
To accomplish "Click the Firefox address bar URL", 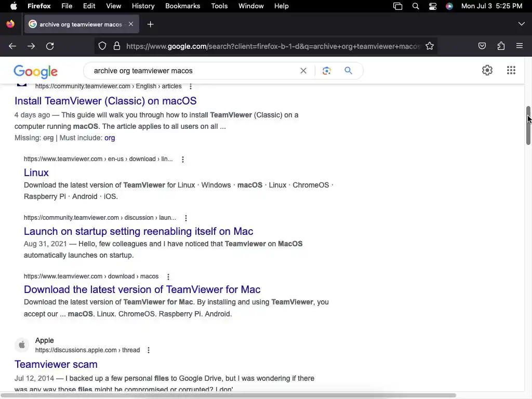I will point(273,46).
